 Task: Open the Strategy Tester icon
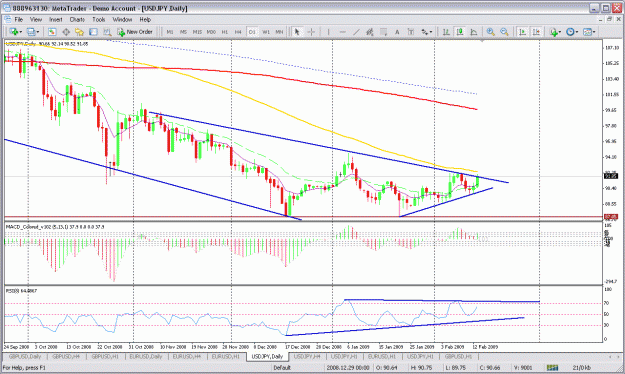(x=107, y=32)
